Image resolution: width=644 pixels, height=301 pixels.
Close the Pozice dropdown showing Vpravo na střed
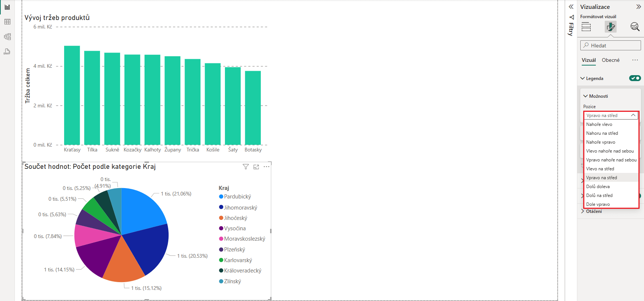coord(611,116)
